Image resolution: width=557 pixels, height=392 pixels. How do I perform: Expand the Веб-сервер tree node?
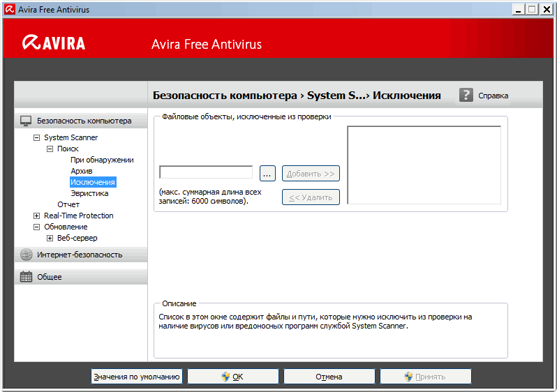click(50, 238)
